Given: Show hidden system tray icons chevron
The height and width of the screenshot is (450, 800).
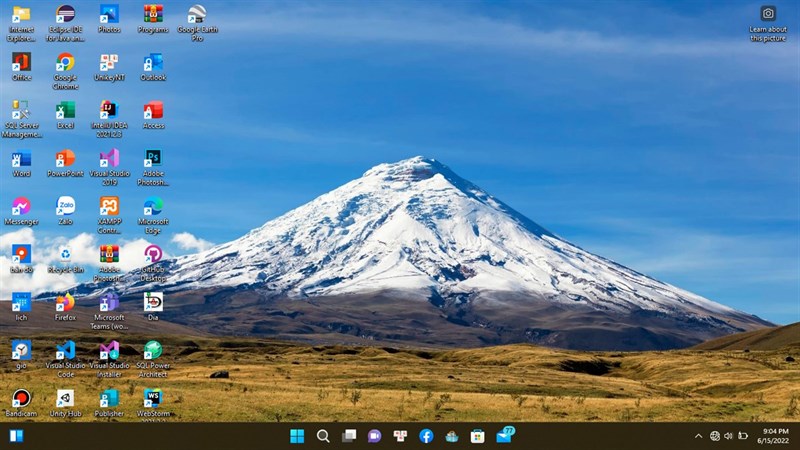Looking at the screenshot, I should coord(698,436).
